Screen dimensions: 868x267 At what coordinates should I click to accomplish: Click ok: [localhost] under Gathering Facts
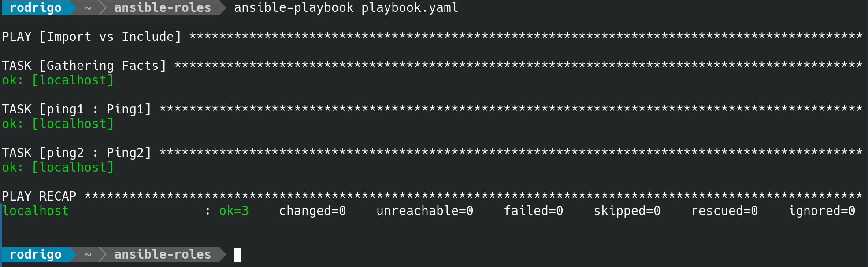(x=58, y=80)
